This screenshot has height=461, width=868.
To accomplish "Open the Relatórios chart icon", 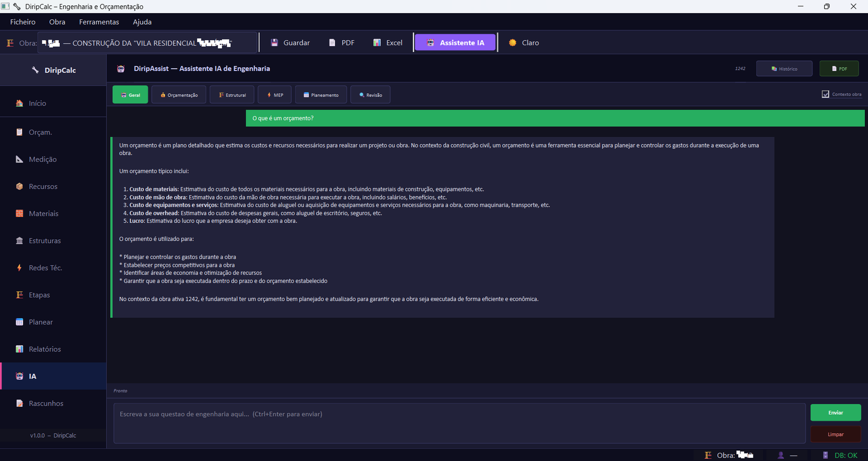I will point(20,349).
